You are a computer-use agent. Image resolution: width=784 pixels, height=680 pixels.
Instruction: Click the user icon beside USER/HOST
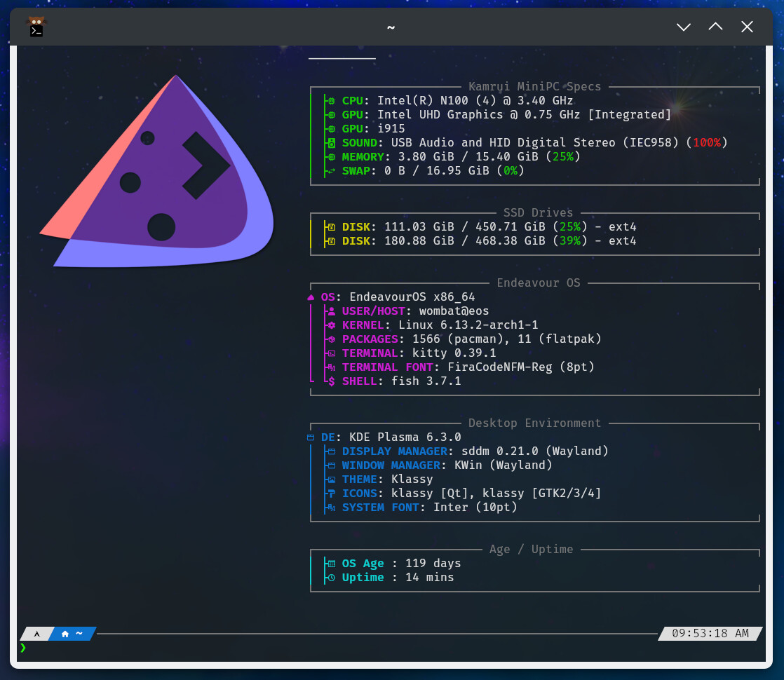332,311
